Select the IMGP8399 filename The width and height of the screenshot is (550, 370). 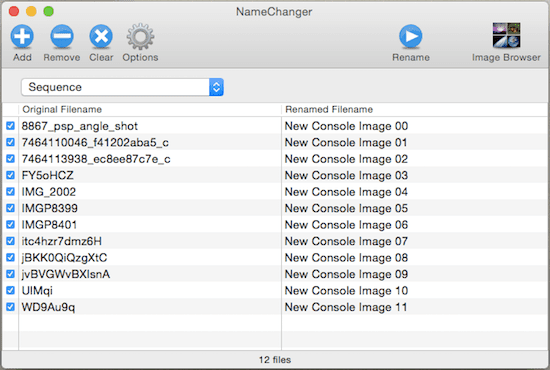point(49,208)
